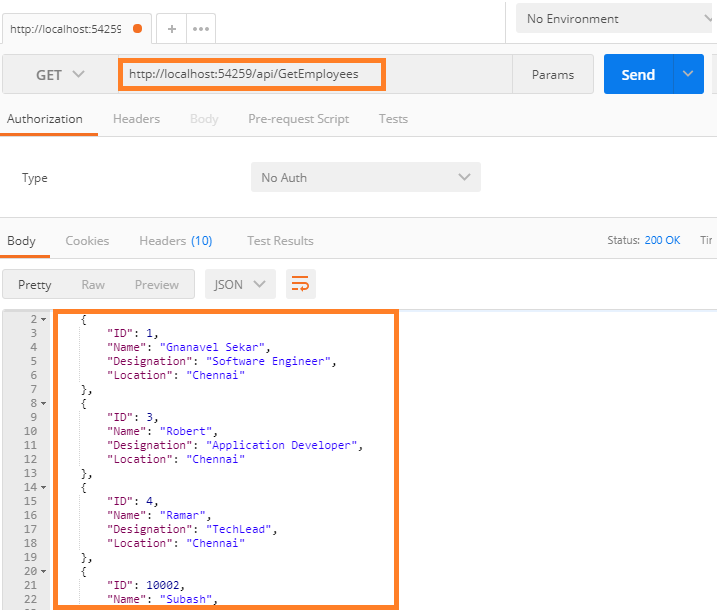The height and width of the screenshot is (610, 717).
Task: Open the JSON format dropdown
Action: pyautogui.click(x=240, y=285)
